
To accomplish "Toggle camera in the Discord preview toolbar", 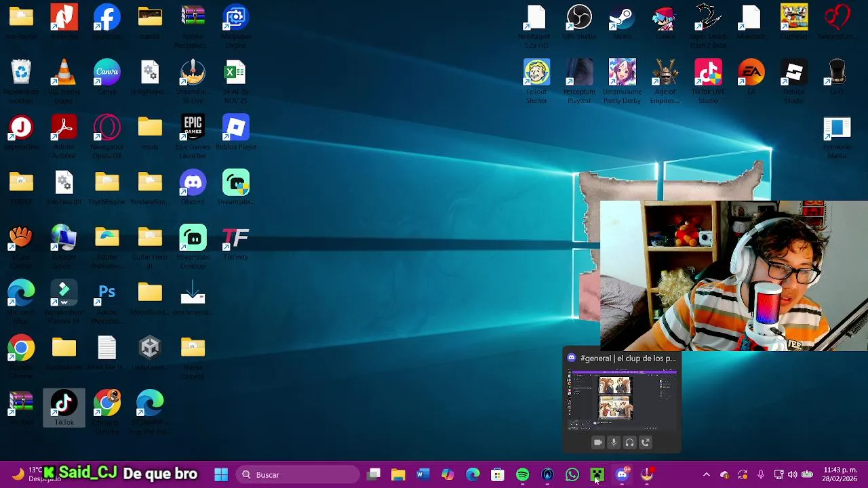I will 597,442.
